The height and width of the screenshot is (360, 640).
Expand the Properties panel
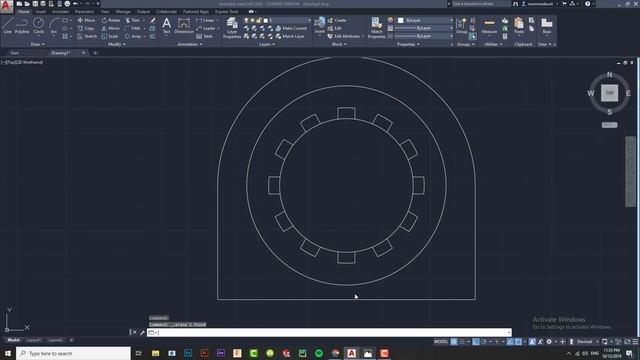408,44
